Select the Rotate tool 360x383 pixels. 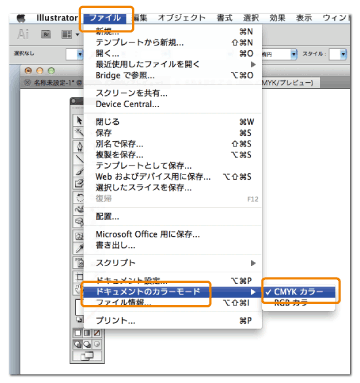tap(79, 197)
